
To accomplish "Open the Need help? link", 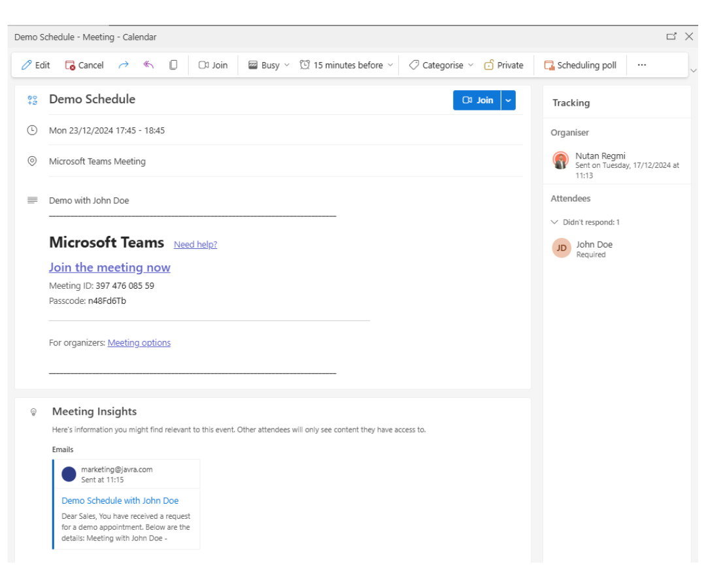I will pos(195,244).
